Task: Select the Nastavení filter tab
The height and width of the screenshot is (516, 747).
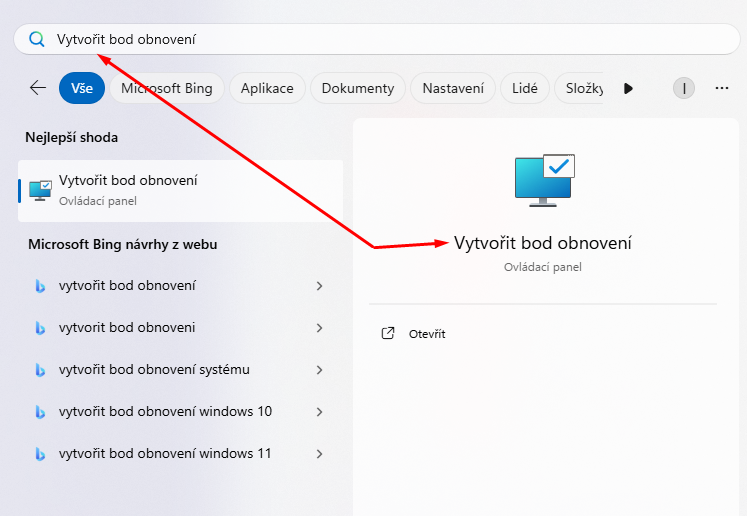Action: point(453,88)
